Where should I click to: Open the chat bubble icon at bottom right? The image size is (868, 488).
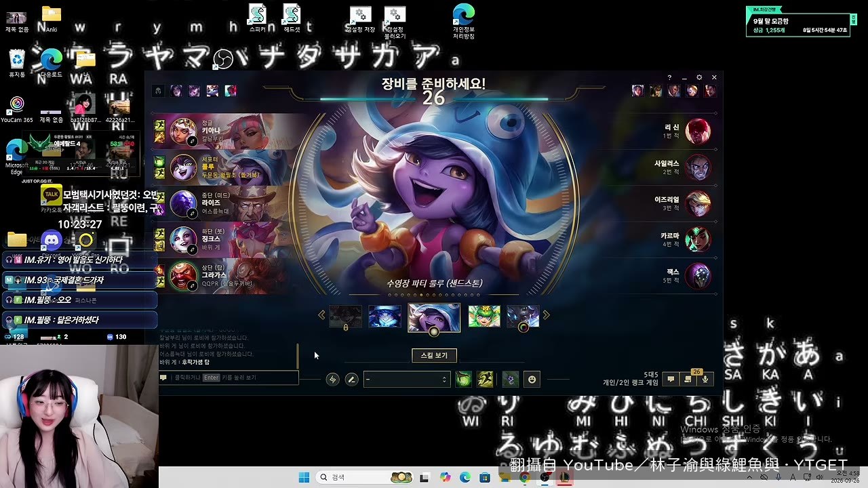pyautogui.click(x=671, y=380)
